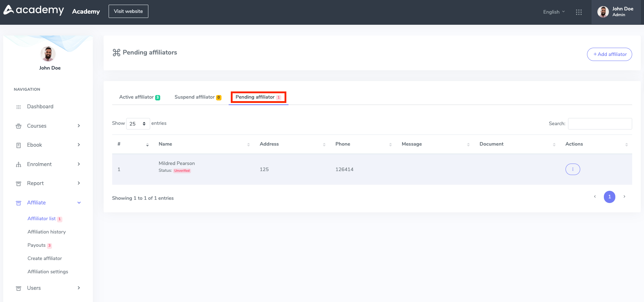The image size is (644, 302).
Task: Open the show entries count dropdown
Action: [x=138, y=124]
